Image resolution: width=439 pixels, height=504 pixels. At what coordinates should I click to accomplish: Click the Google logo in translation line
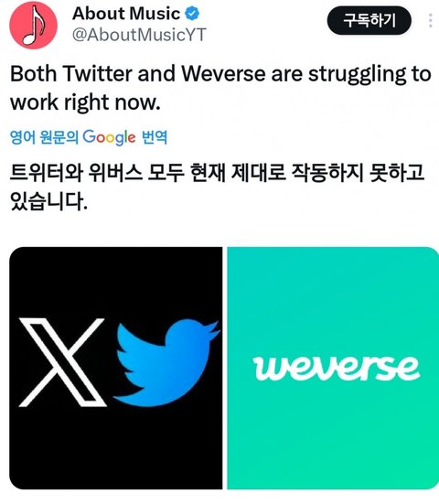[x=109, y=137]
